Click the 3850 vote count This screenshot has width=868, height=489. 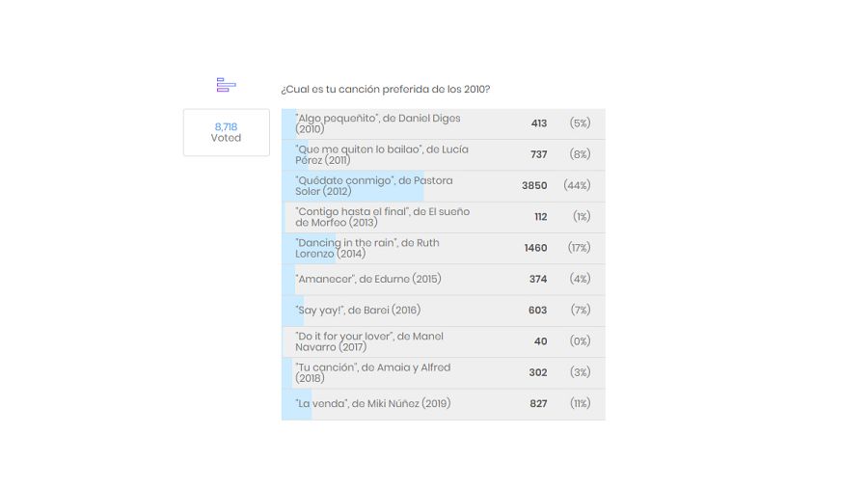(534, 186)
